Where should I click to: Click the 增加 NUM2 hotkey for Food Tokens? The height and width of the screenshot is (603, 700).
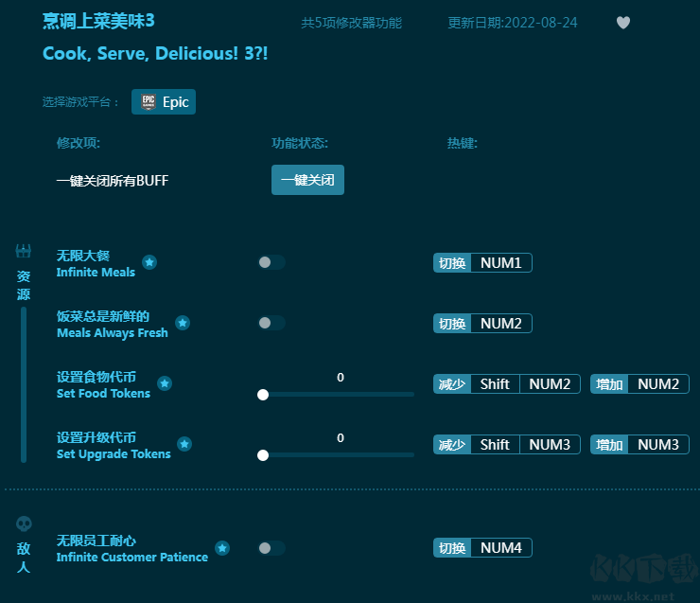639,383
